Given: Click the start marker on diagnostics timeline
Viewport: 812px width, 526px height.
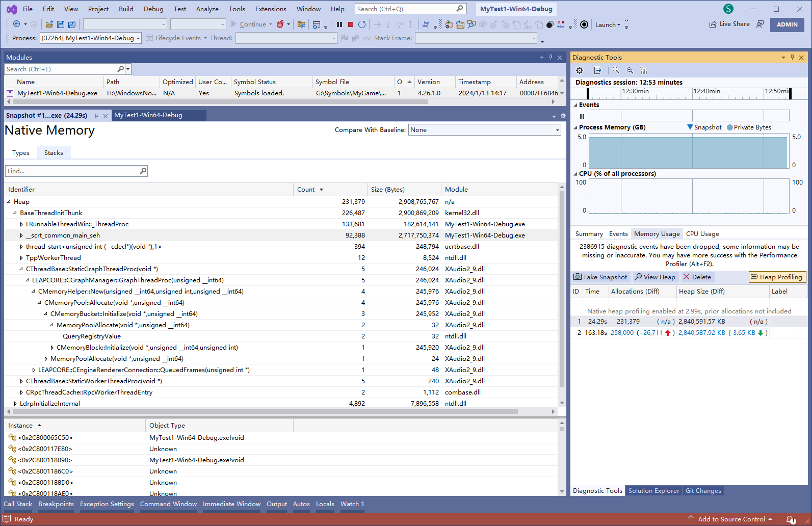Looking at the screenshot, I should pos(588,93).
